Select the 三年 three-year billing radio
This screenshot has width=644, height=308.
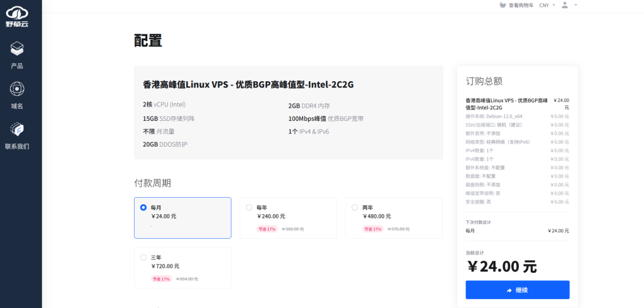click(143, 257)
